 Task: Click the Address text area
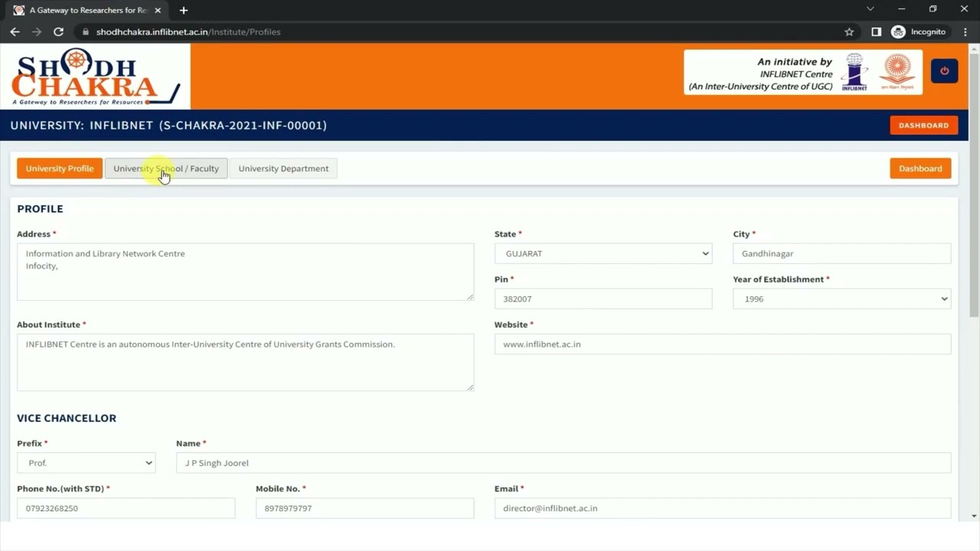coord(245,272)
